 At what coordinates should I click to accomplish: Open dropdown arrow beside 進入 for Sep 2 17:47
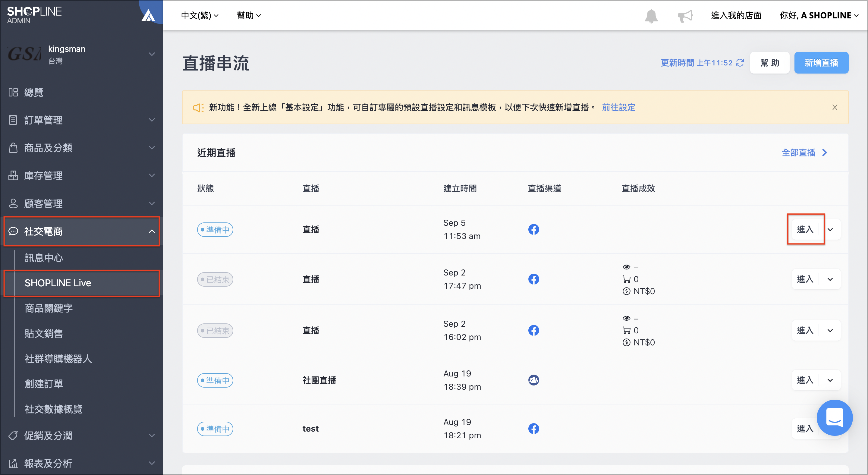point(830,279)
